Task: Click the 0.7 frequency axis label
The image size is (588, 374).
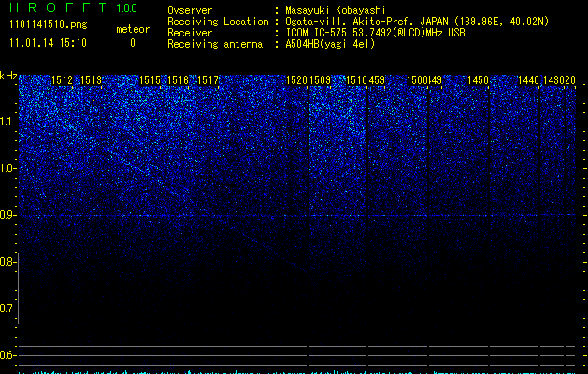Action: 7,309
